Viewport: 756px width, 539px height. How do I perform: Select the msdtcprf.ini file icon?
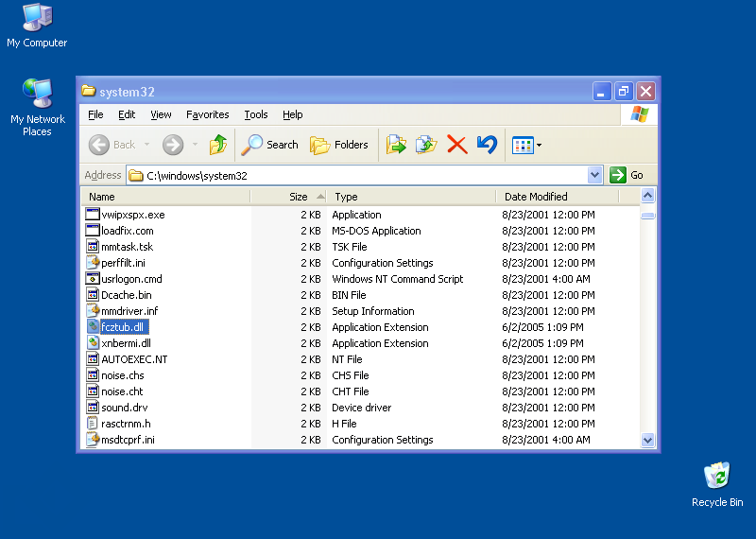pos(92,439)
